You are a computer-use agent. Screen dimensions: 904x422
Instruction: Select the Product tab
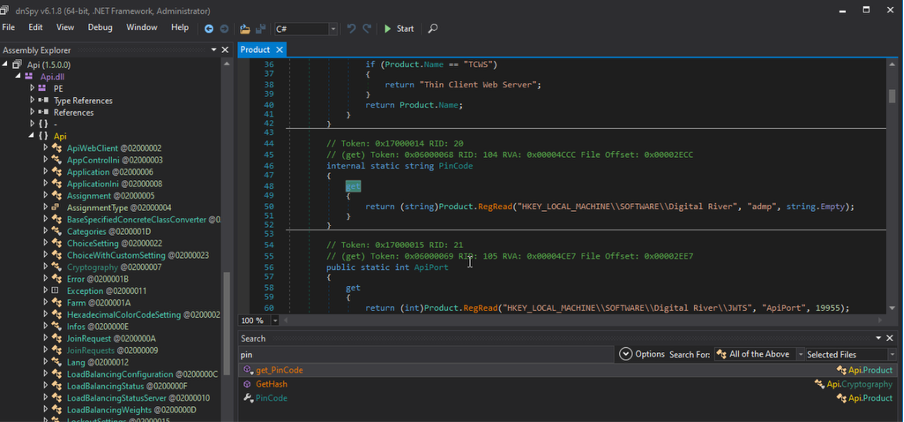coord(255,50)
